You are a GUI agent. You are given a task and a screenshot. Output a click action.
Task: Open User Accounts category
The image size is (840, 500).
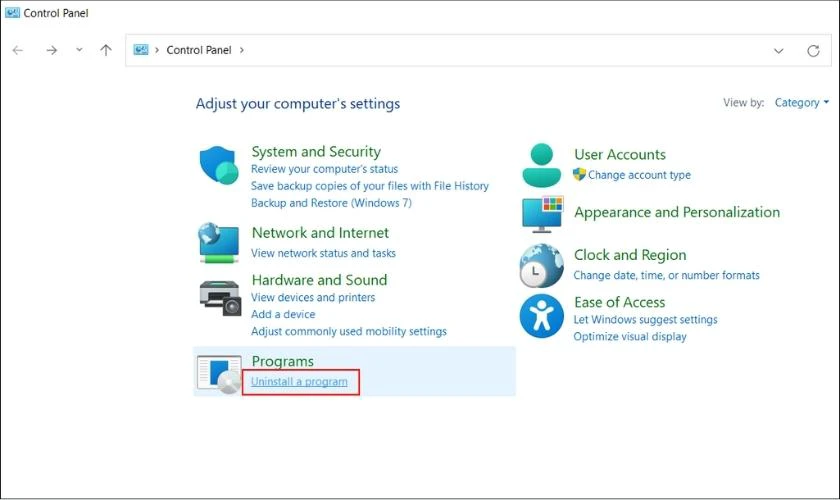click(x=620, y=154)
